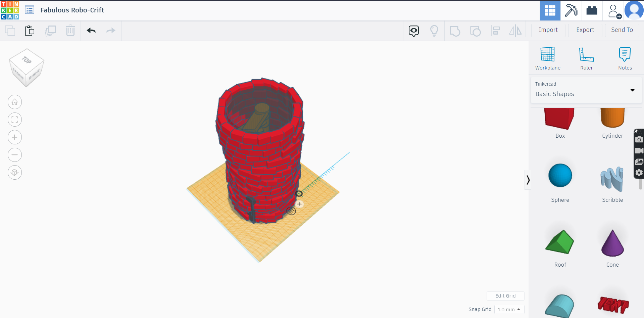Screen dimensions: 644x318
Task: Select the Ruler tool
Action: click(x=587, y=58)
